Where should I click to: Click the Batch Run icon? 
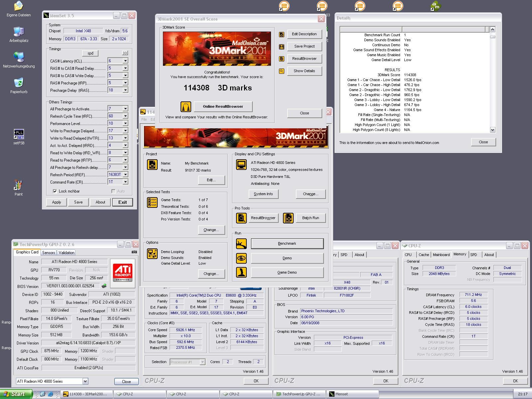pos(288,218)
